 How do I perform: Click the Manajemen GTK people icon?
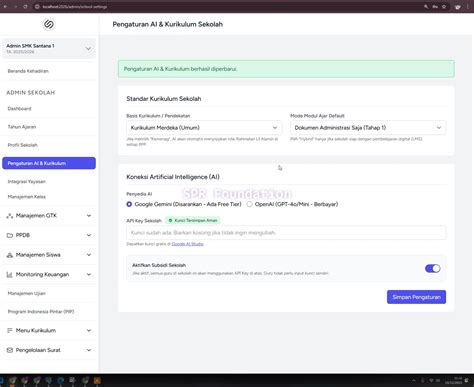(x=10, y=216)
